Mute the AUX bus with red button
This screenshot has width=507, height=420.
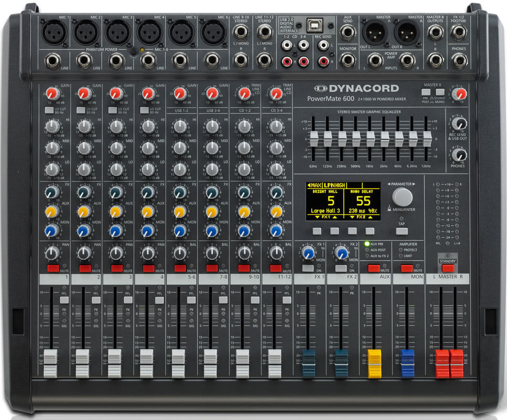click(x=374, y=268)
